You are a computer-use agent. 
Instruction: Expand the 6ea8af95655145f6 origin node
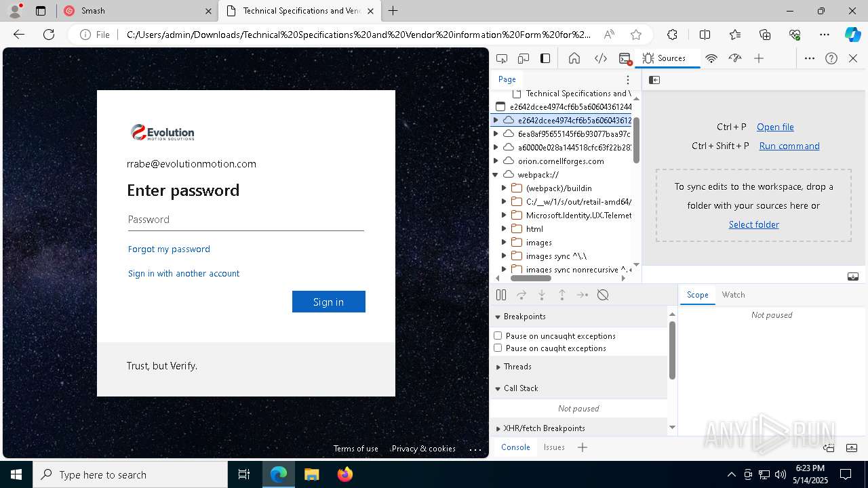tap(496, 134)
